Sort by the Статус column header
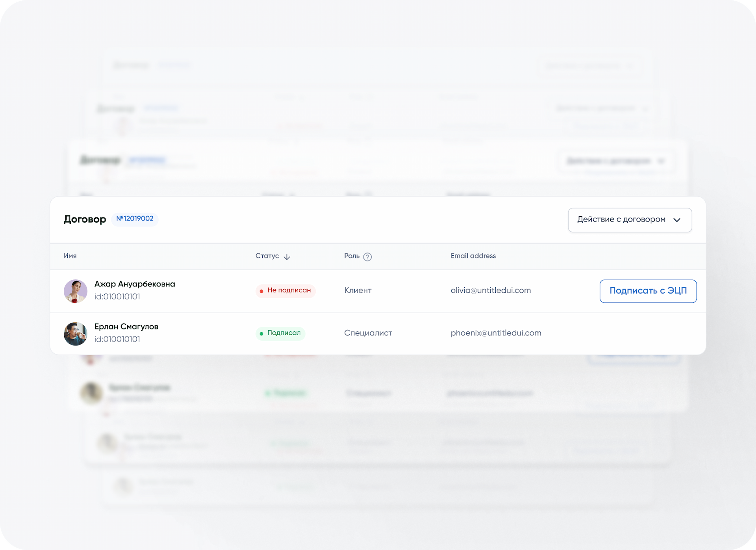The image size is (756, 550). [267, 256]
